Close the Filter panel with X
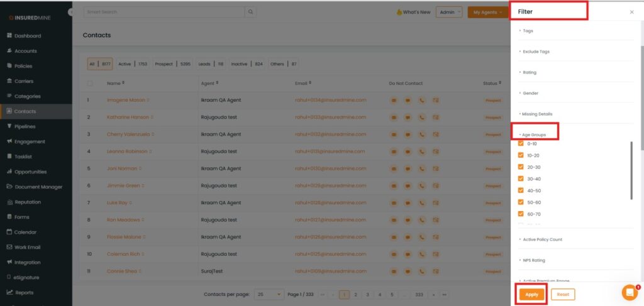The image size is (644, 306). (x=631, y=12)
